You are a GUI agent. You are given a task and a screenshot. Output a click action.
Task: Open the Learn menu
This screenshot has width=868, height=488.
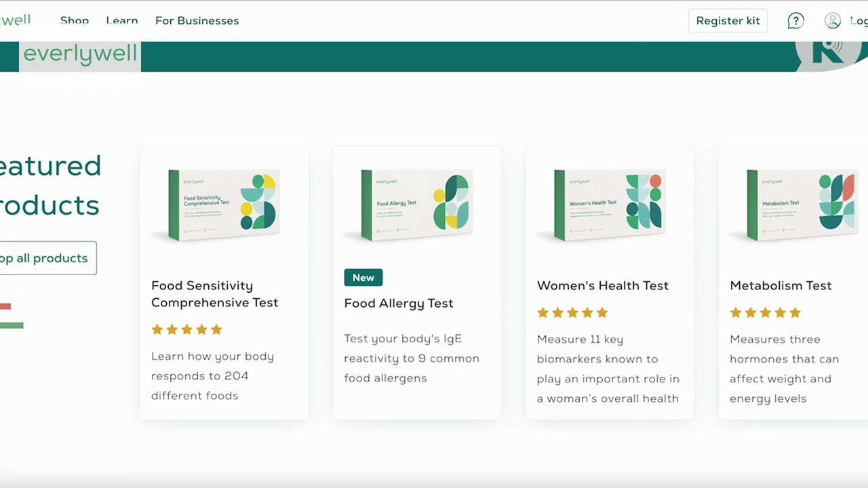pos(122,20)
